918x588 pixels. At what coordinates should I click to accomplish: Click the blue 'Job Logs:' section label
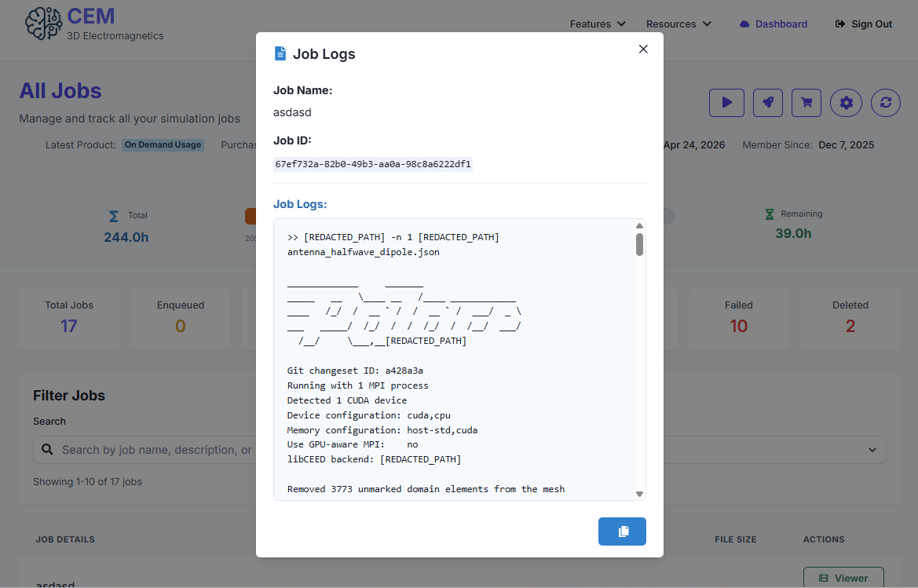(x=300, y=204)
